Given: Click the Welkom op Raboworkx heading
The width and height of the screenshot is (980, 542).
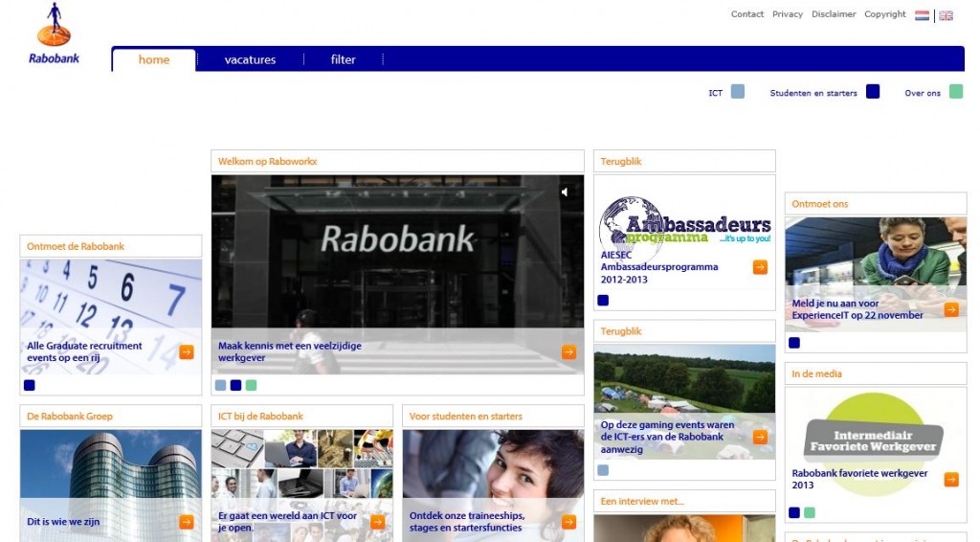Looking at the screenshot, I should [268, 161].
